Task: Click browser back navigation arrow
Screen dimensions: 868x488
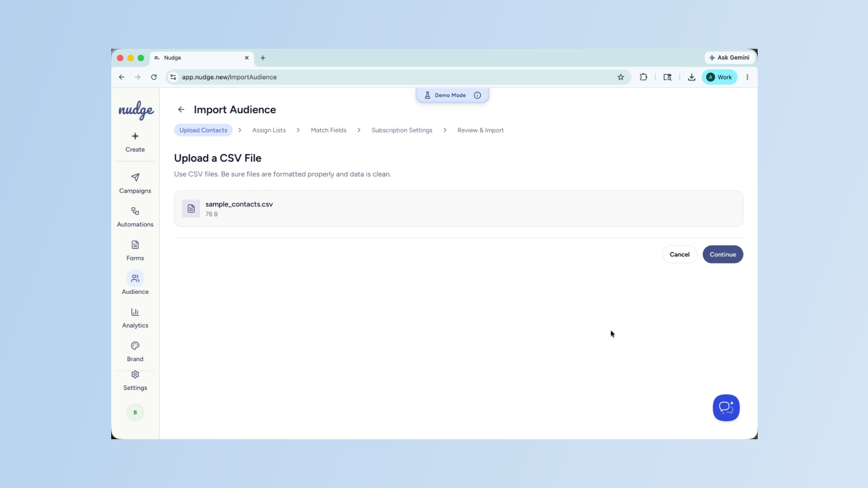Action: 122,77
